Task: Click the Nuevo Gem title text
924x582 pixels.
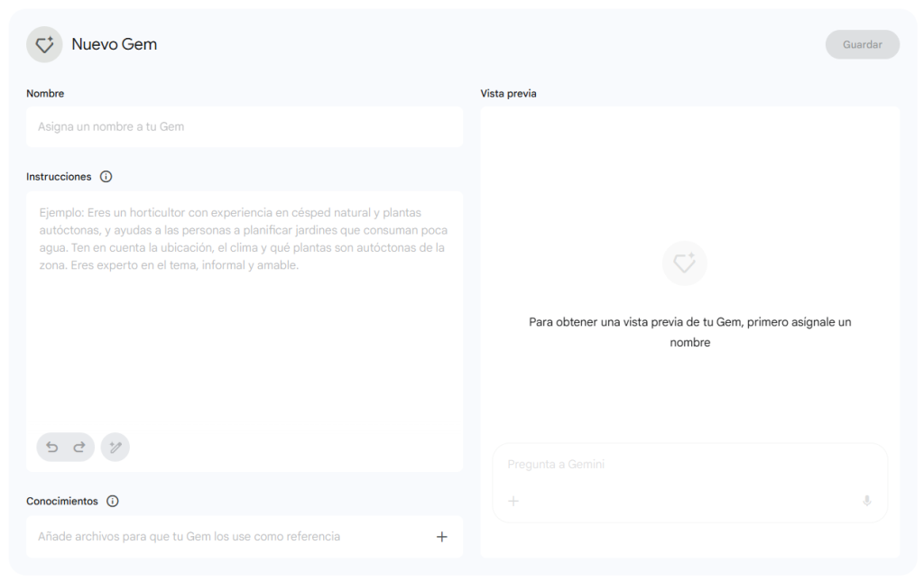Action: tap(115, 44)
